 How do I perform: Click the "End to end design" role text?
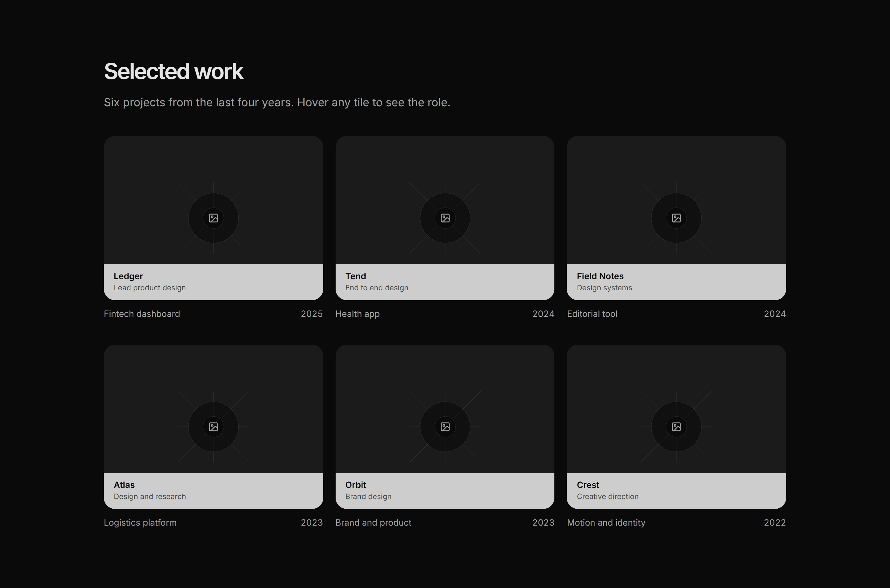point(377,288)
